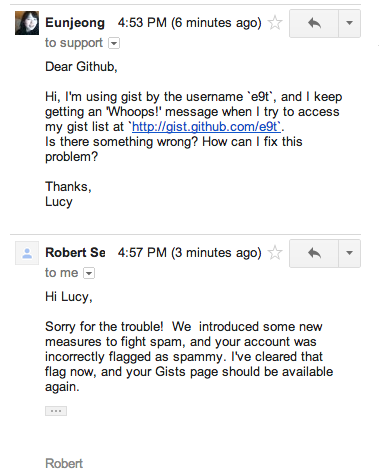
Task: Click Eunjeong's profile photo
Action: click(x=27, y=23)
